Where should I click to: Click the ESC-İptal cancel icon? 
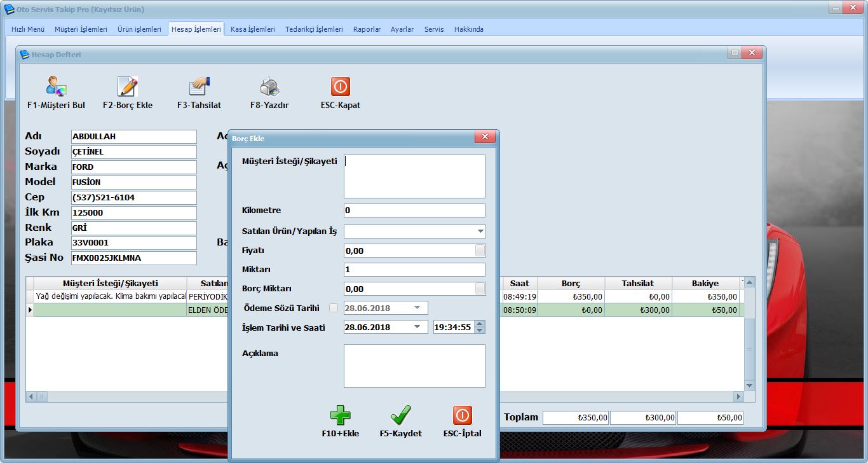[462, 416]
